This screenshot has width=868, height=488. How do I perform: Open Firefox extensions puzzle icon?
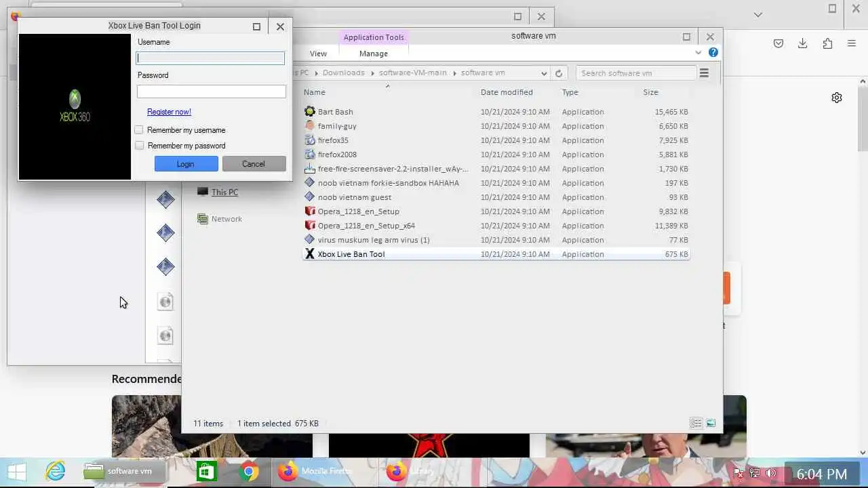(x=827, y=43)
